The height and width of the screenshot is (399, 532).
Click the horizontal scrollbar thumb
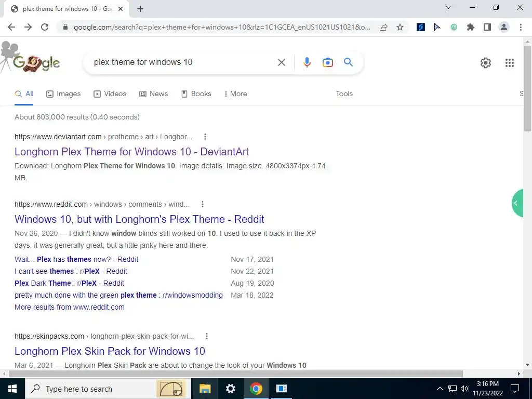[236, 374]
